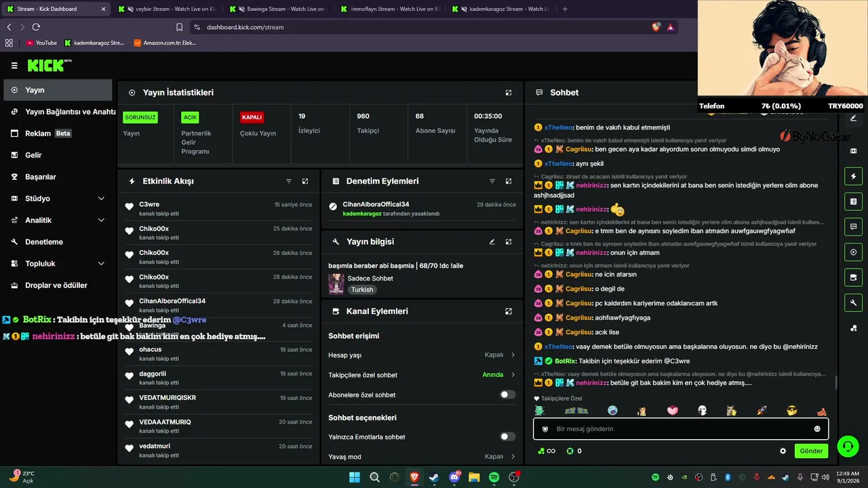Pop out the Kanal Eylemleri panel

[x=509, y=311]
